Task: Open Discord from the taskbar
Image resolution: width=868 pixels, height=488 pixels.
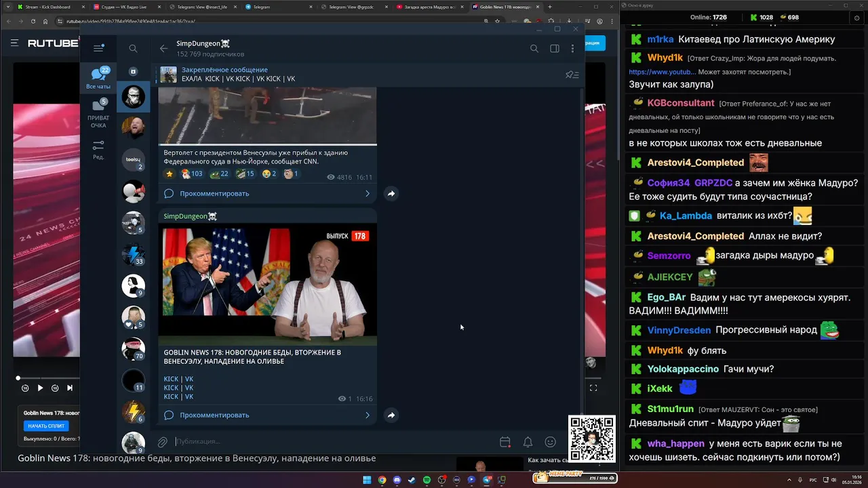Action: (x=397, y=480)
